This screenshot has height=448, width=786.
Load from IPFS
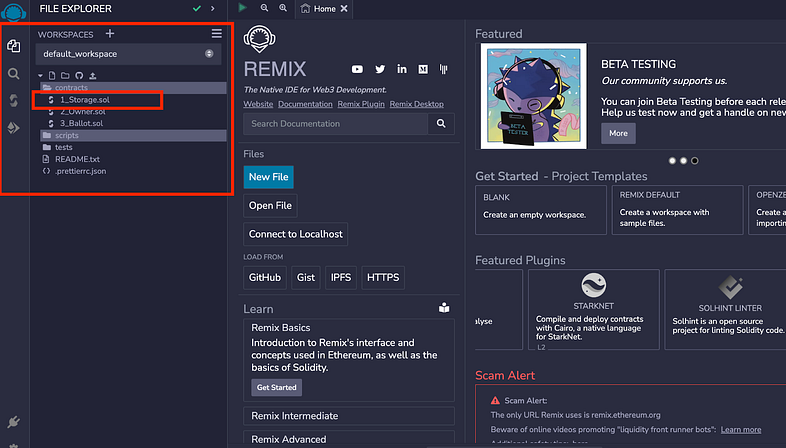[x=341, y=278]
